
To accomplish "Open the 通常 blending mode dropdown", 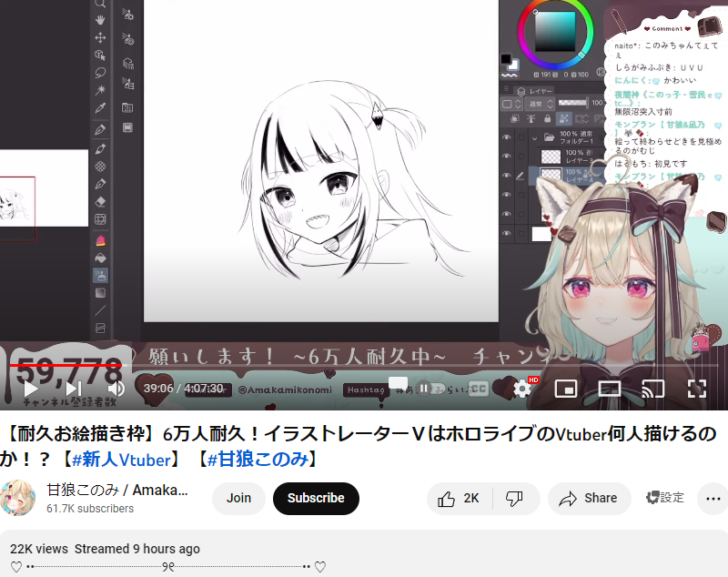I will tap(541, 104).
